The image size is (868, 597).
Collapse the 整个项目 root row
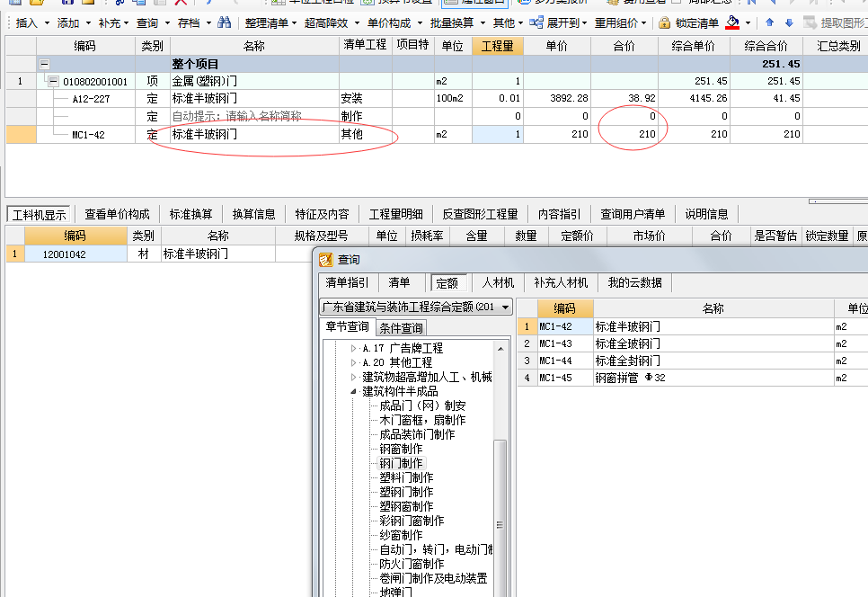43,64
